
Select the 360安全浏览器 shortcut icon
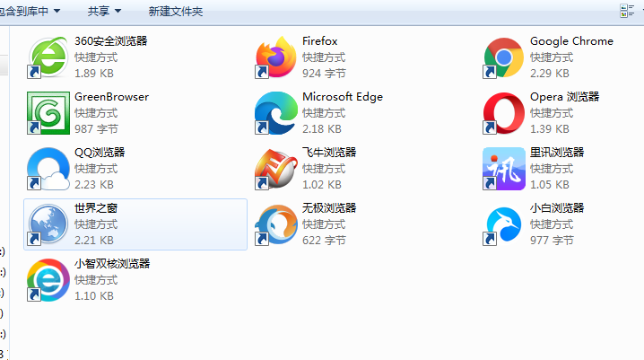coord(48,57)
